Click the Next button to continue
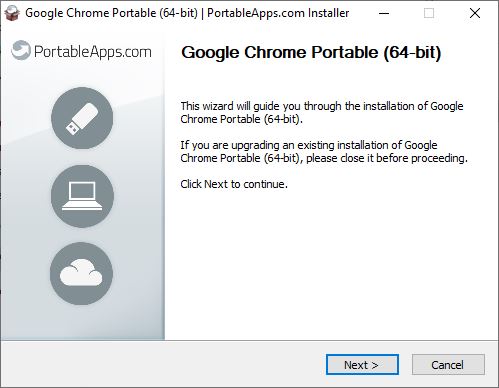 tap(362, 365)
